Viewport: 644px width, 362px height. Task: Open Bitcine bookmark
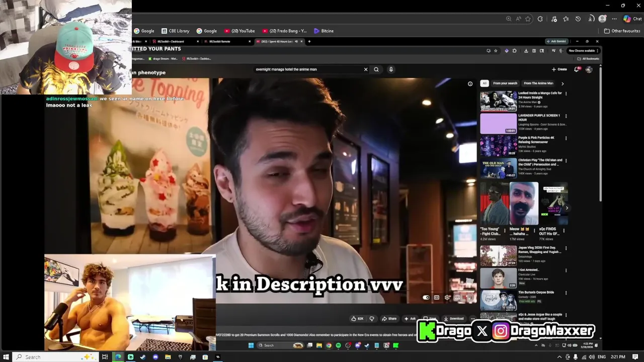click(x=324, y=31)
